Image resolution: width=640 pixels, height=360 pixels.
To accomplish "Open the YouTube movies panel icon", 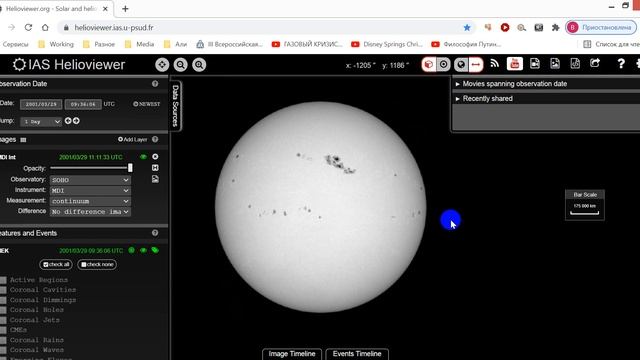I will [x=515, y=64].
